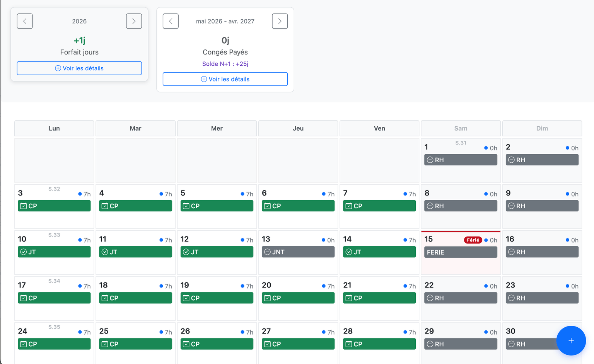Screen dimensions: 594x364
Task: Click the blue plus floating button
Action: point(571,341)
